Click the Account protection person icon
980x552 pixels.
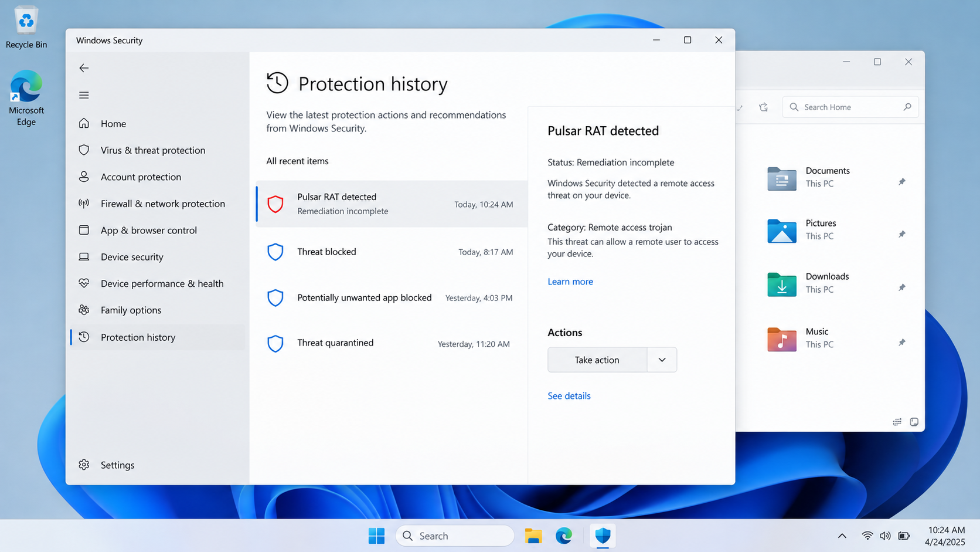(x=84, y=177)
